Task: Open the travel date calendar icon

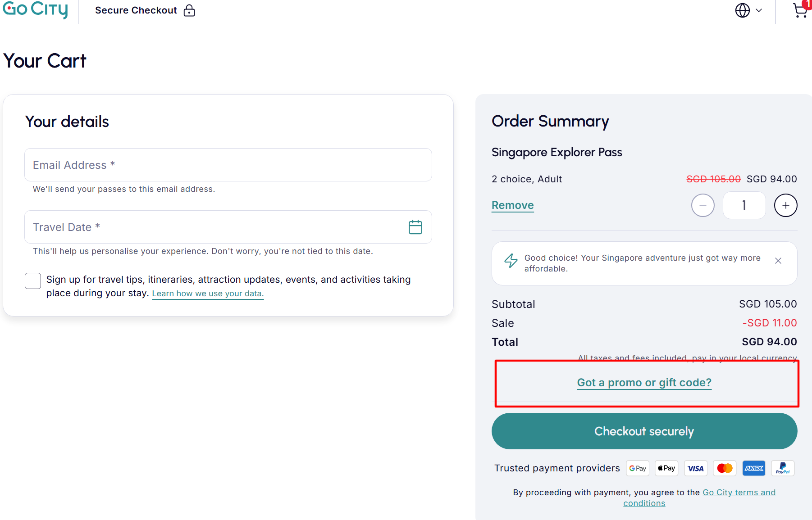Action: tap(415, 227)
